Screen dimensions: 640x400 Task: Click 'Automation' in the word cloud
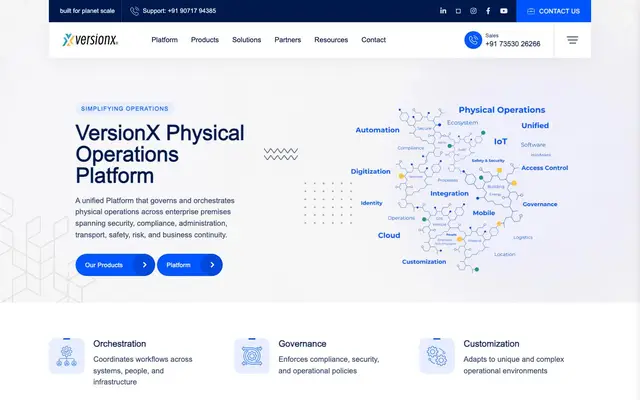pyautogui.click(x=378, y=130)
